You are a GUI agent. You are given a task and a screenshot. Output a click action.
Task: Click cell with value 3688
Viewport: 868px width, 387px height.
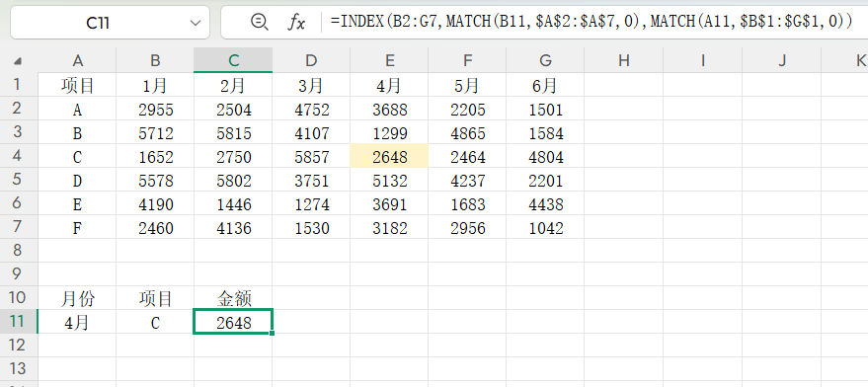[389, 109]
